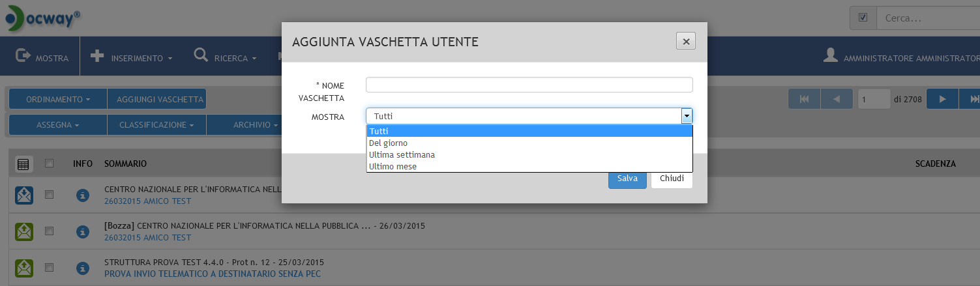Viewport: 980px width, 286px height.
Task: Open the Classificazione dropdown
Action: pyautogui.click(x=156, y=124)
